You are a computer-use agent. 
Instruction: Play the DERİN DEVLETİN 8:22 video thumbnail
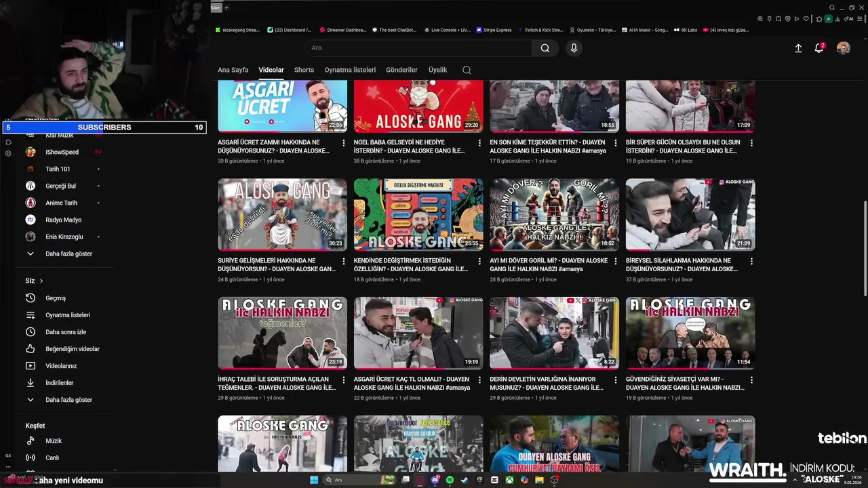[x=554, y=333]
